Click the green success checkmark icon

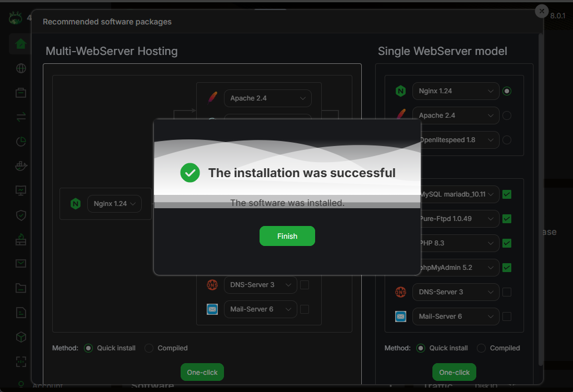pyautogui.click(x=190, y=173)
